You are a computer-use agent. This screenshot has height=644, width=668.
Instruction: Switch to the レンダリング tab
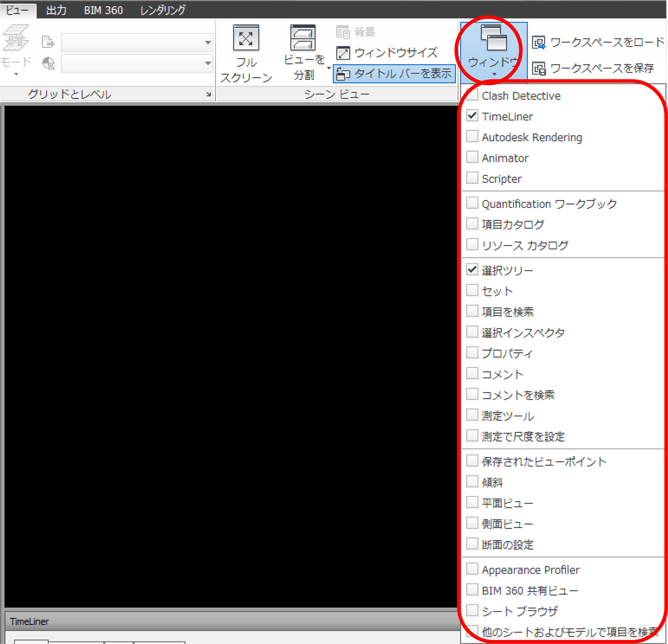pos(162,9)
